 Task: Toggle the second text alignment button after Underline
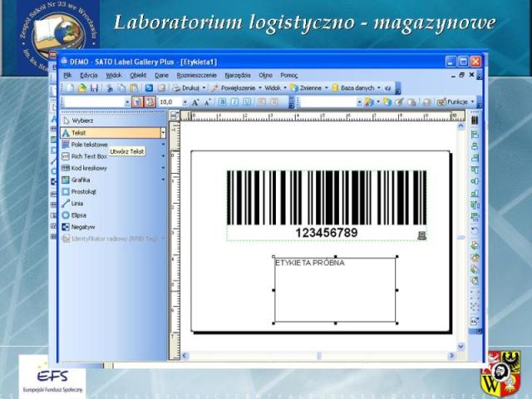click(274, 101)
